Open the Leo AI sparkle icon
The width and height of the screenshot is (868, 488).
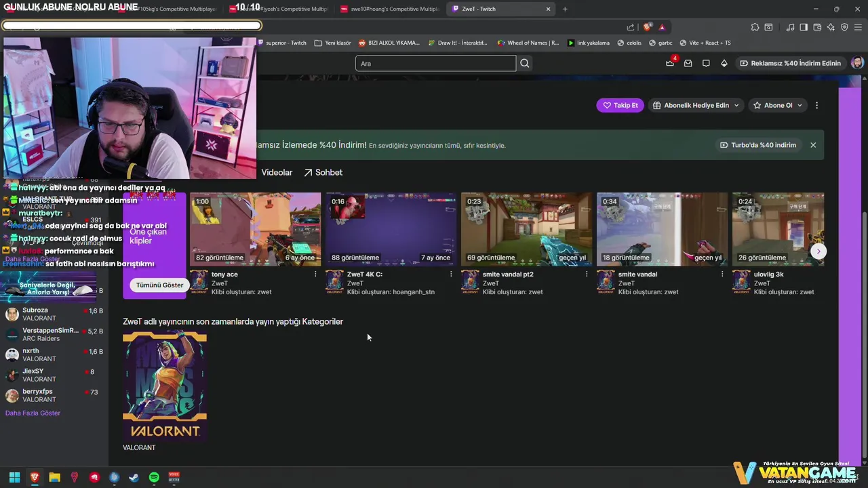[x=831, y=27]
